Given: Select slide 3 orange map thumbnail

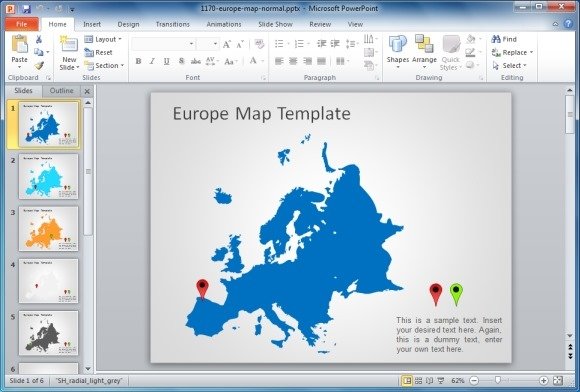Looking at the screenshot, I should (x=48, y=229).
